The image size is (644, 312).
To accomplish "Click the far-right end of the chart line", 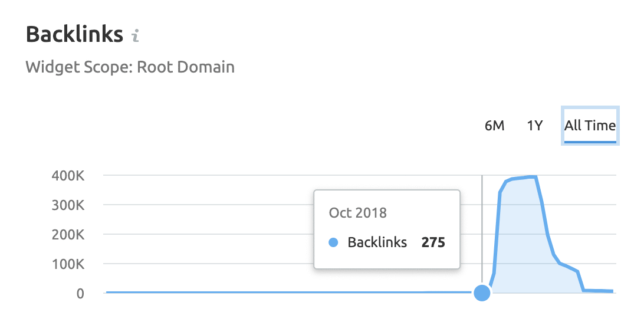I will pyautogui.click(x=612, y=291).
